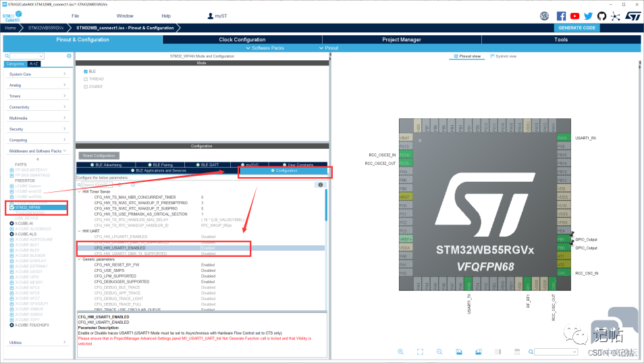Click the GENERATE CODE button
This screenshot has height=363, width=644.
pyautogui.click(x=576, y=28)
